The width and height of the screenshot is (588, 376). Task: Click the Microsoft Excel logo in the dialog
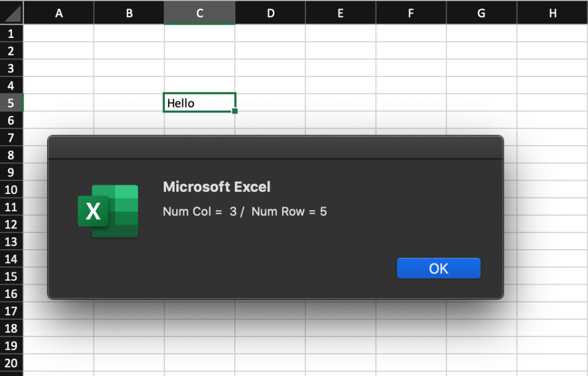pos(107,211)
